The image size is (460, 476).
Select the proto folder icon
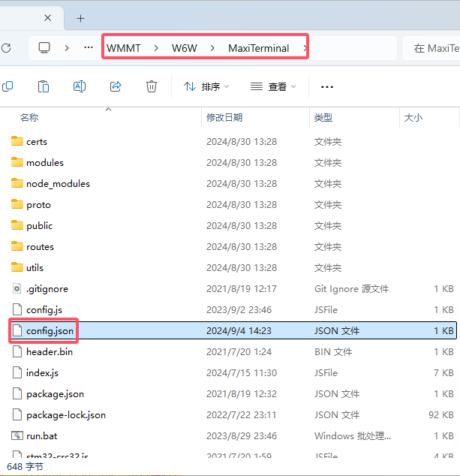(x=17, y=204)
